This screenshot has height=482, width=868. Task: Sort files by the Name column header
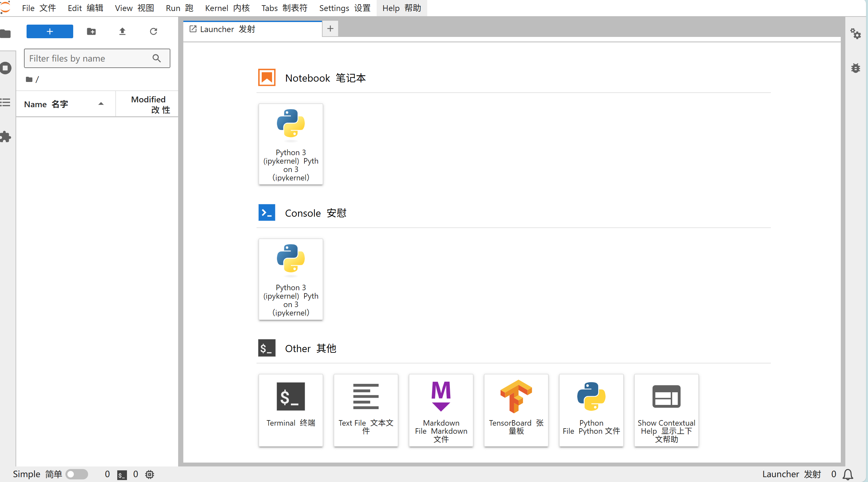click(x=66, y=104)
